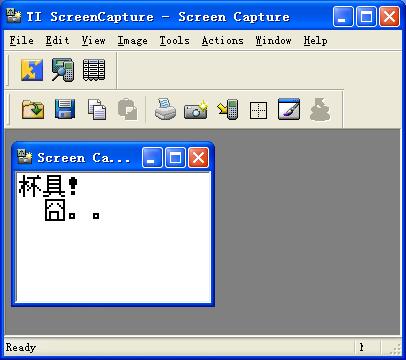406x360 pixels.
Task: Click the data list grid icon
Action: click(94, 70)
